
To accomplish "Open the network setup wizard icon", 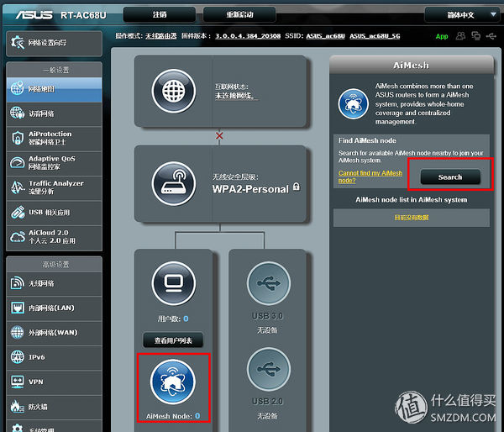I will (x=18, y=43).
